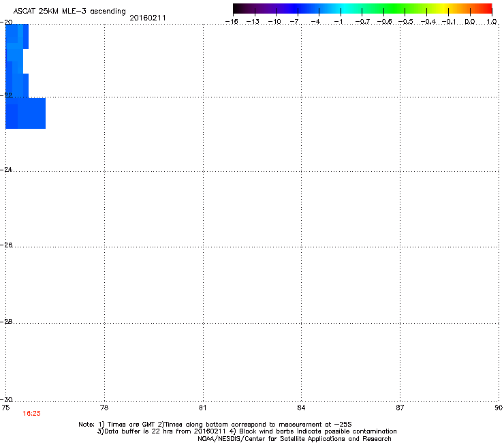Pick the green section of the color bar
This screenshot has height=443, width=504.
click(x=394, y=9)
